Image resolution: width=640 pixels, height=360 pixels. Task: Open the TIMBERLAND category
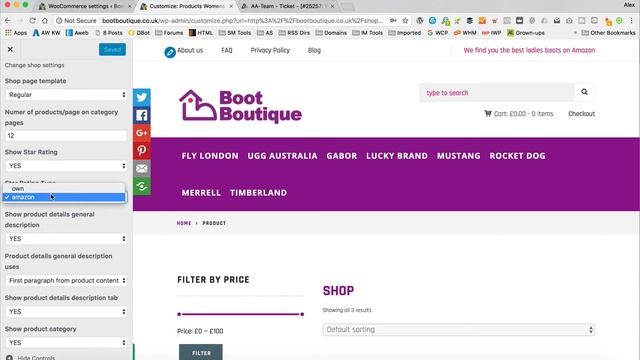coord(258,193)
